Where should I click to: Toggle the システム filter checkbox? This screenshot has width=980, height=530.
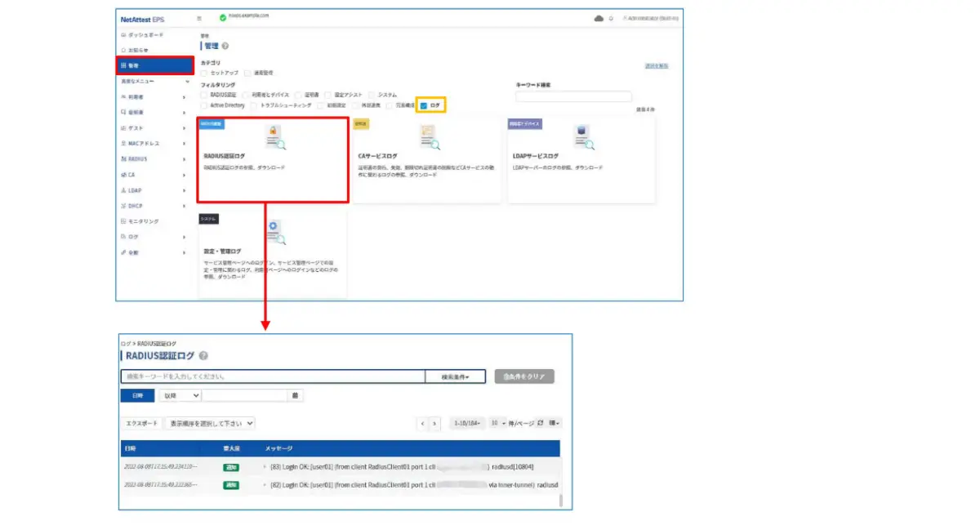point(372,95)
